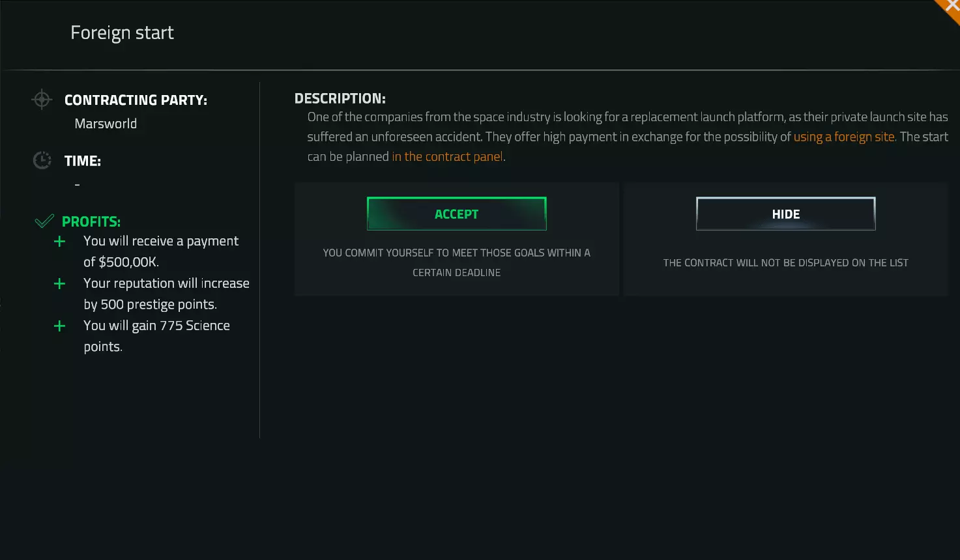
Task: Click the green checkmark beside Profits
Action: (44, 221)
